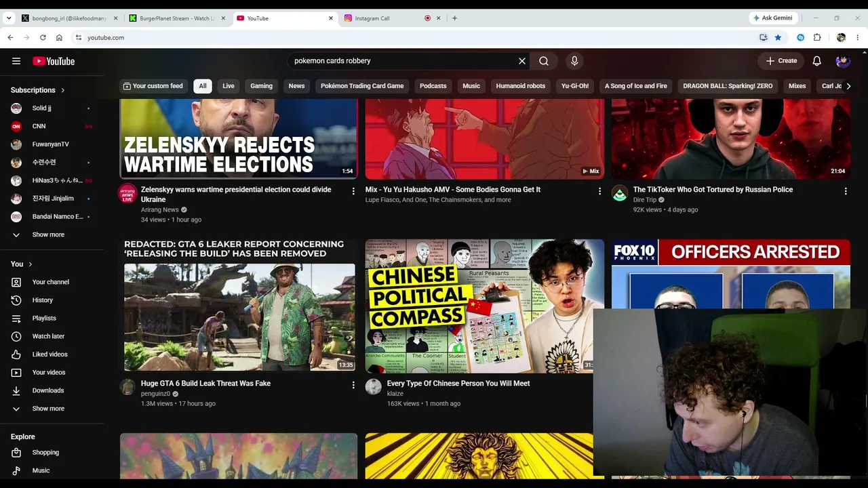Open The TikToker Who Got Tortured title

point(713,190)
